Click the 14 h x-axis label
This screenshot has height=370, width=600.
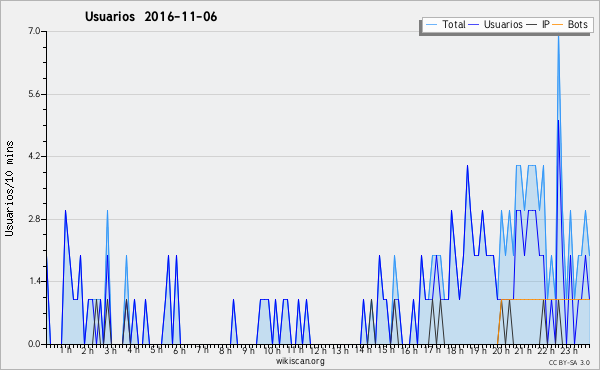[363, 350]
